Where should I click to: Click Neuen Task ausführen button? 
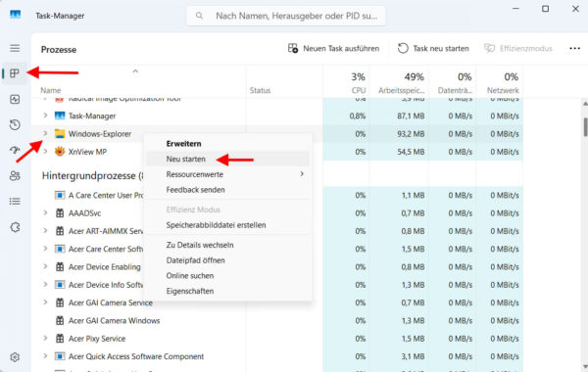334,48
